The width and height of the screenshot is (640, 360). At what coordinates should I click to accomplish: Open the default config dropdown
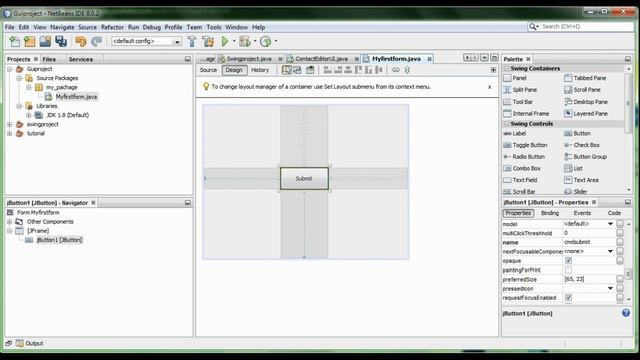tap(177, 42)
